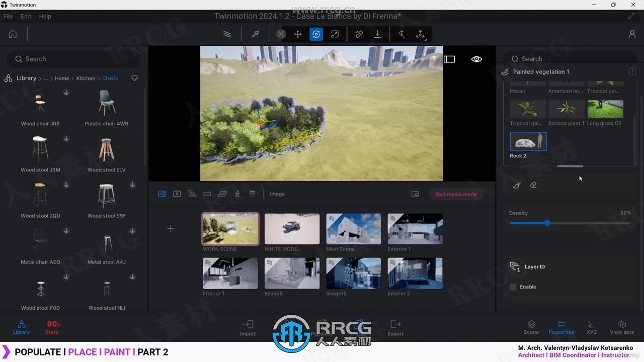Toggle the viewport split panel icon
Screen dimensions: 644x362
click(x=449, y=59)
